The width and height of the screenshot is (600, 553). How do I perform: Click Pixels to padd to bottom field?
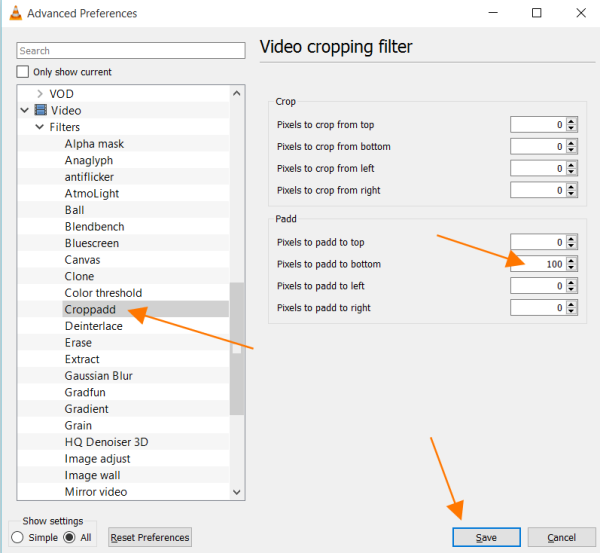[x=537, y=264]
